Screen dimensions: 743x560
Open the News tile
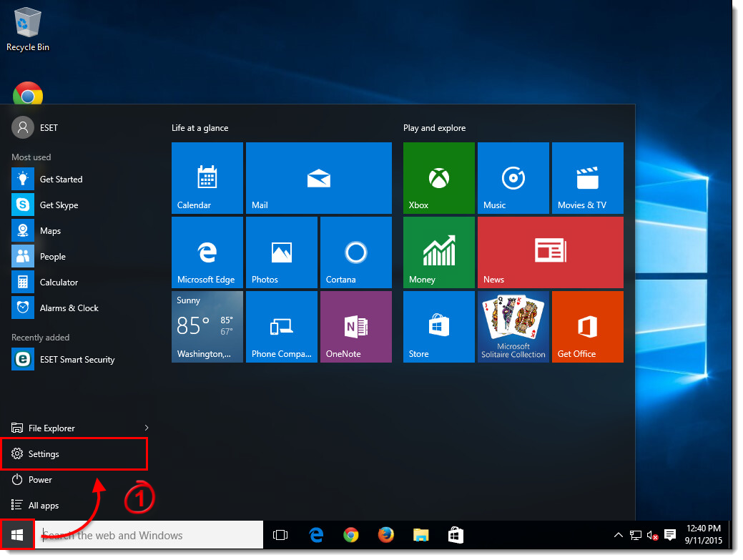[x=550, y=252]
